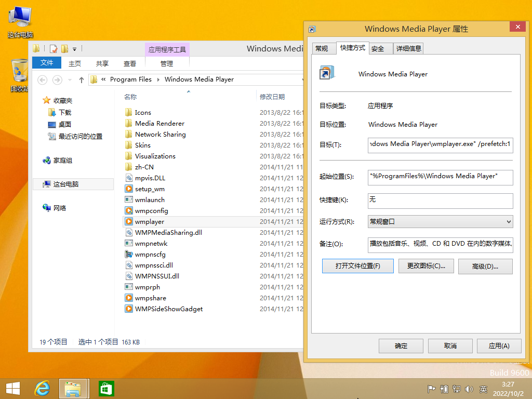Click the 更改图标 button
The height and width of the screenshot is (399, 532).
pyautogui.click(x=426, y=265)
